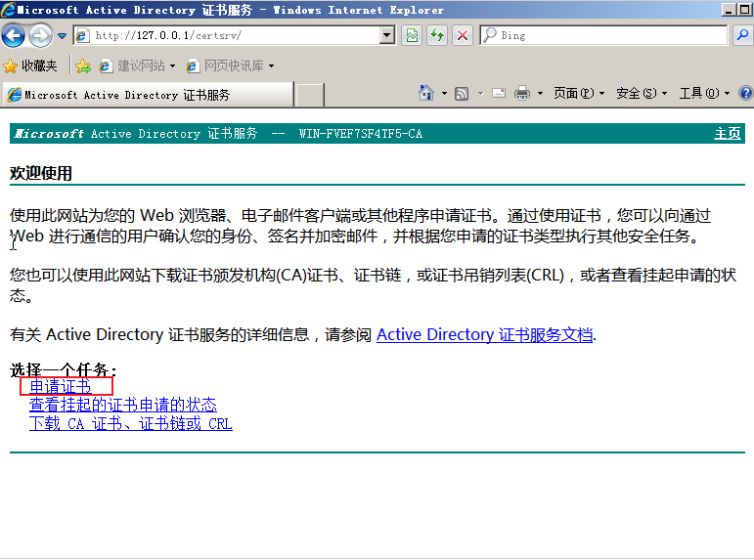The image size is (754, 560).
Task: Open the 工具(O) tools menu
Action: (704, 93)
